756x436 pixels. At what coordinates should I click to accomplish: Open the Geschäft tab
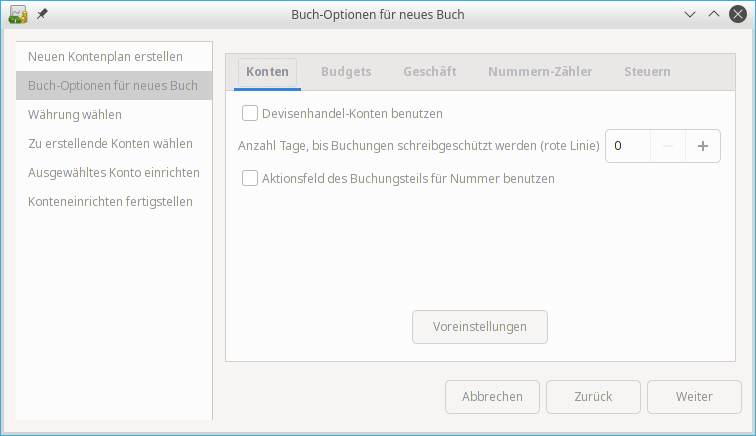click(x=429, y=72)
